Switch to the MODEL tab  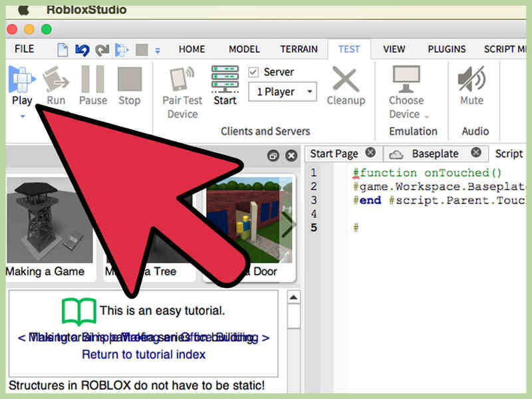coord(244,49)
